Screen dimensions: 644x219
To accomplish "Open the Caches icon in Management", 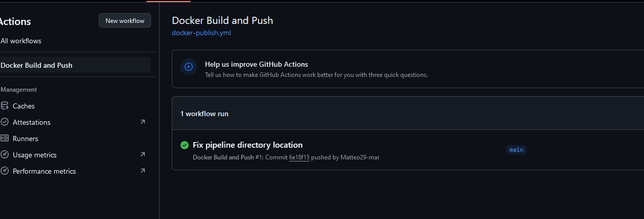I will click(5, 106).
